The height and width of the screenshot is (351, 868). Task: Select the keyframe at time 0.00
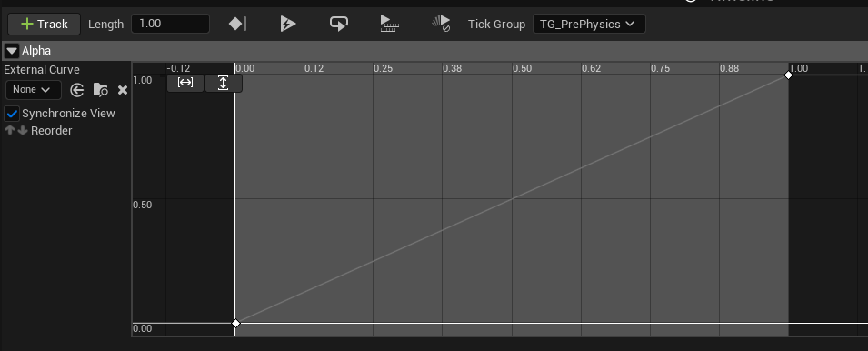point(235,323)
